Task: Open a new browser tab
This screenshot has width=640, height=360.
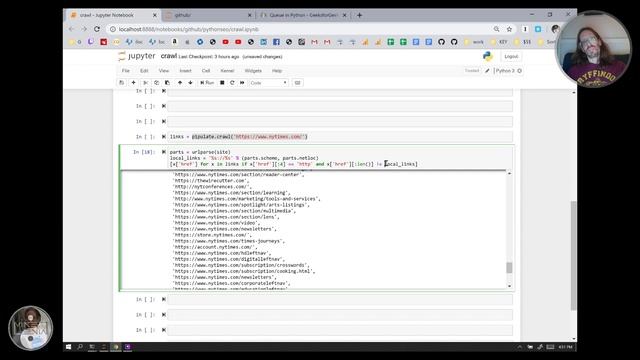Action: tap(360, 15)
